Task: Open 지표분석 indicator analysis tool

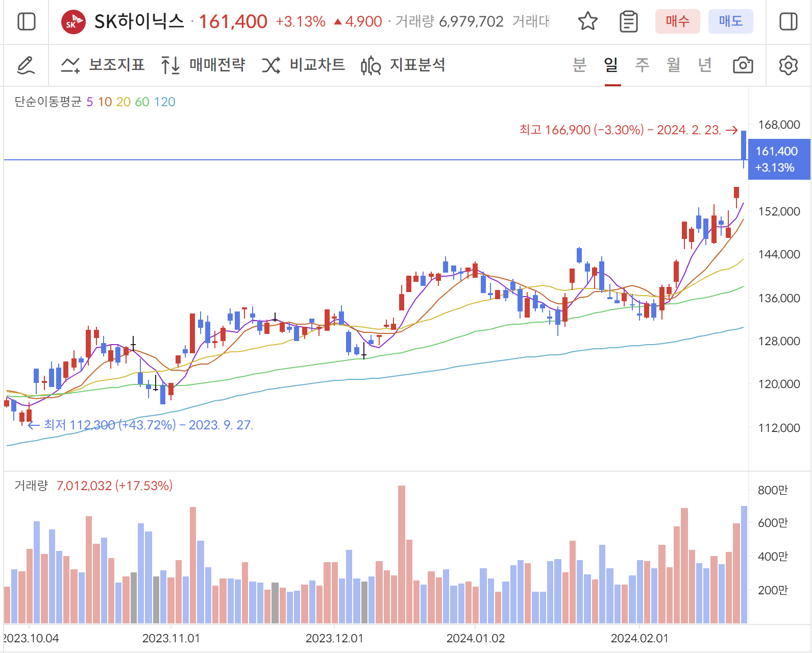Action: [403, 65]
